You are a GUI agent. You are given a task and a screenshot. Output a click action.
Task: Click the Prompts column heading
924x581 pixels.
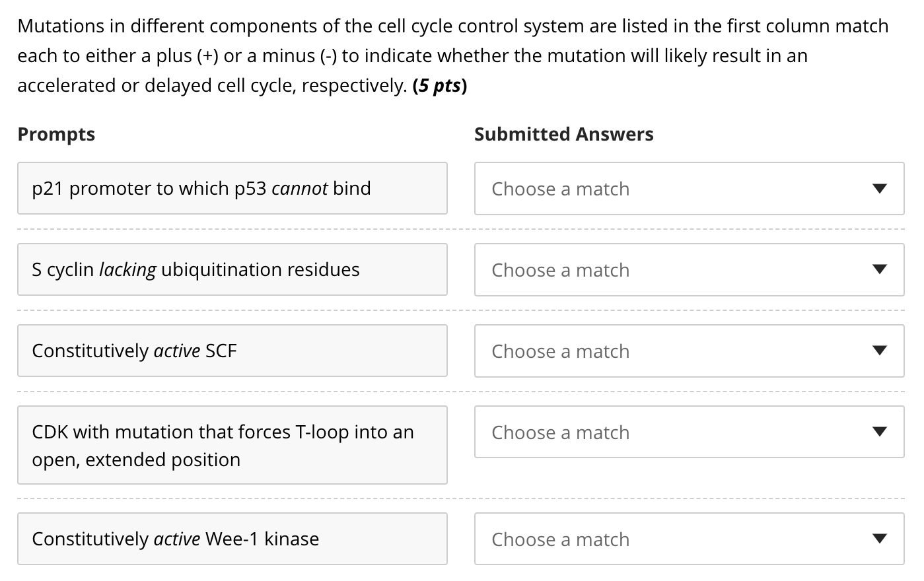[56, 134]
